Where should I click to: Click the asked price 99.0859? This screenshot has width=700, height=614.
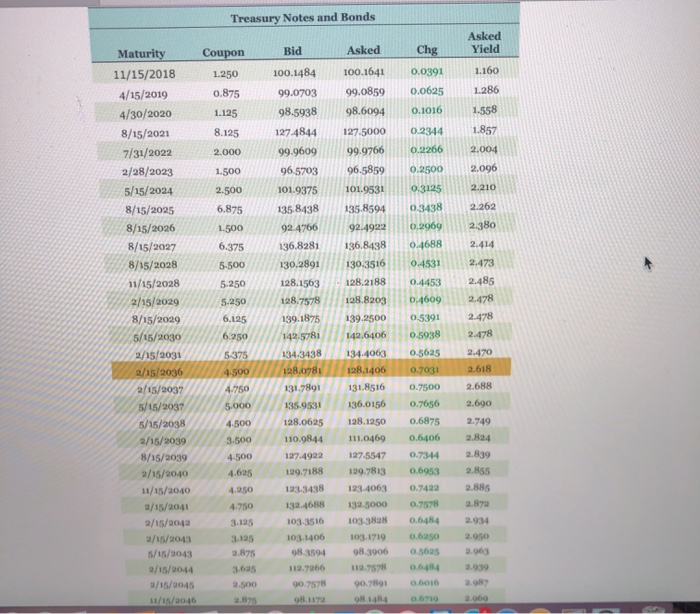365,92
